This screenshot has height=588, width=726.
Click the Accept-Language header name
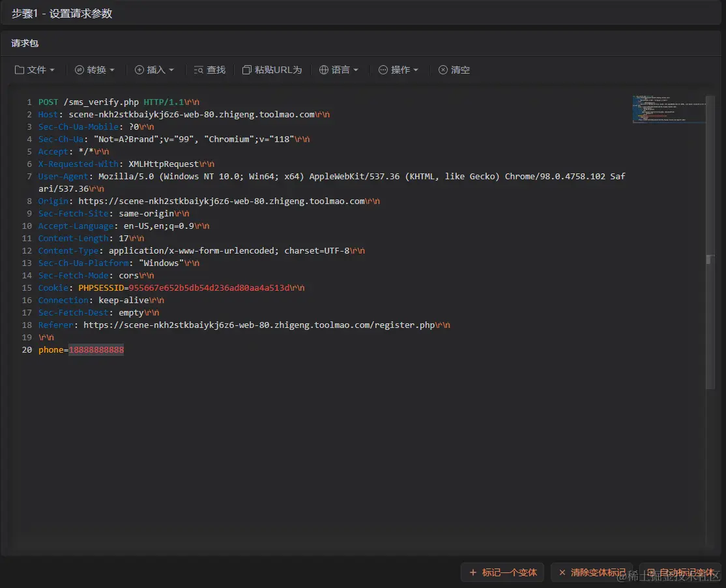[x=76, y=226]
